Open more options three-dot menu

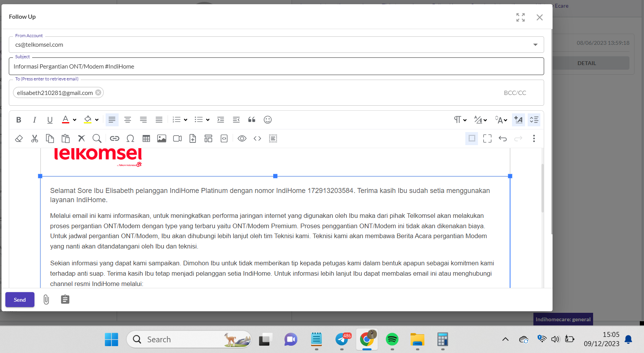coord(534,139)
